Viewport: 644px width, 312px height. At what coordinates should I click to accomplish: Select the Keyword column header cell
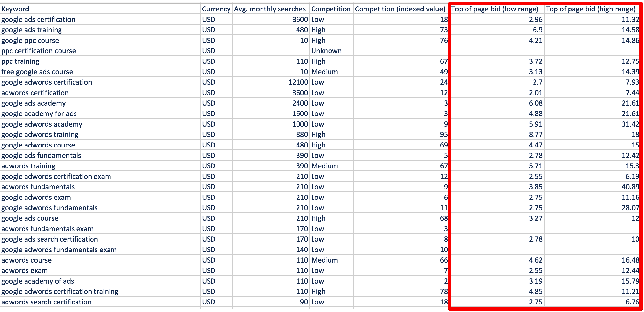[x=100, y=9]
